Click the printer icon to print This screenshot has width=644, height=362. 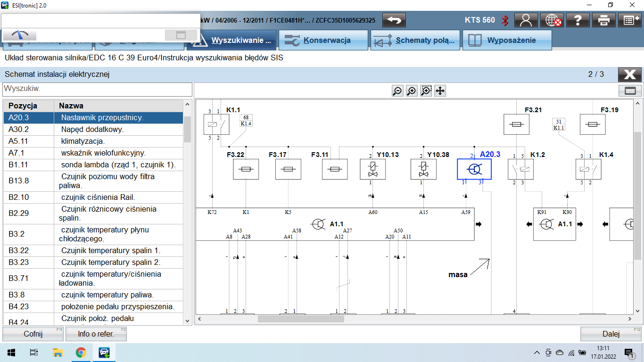tap(604, 20)
